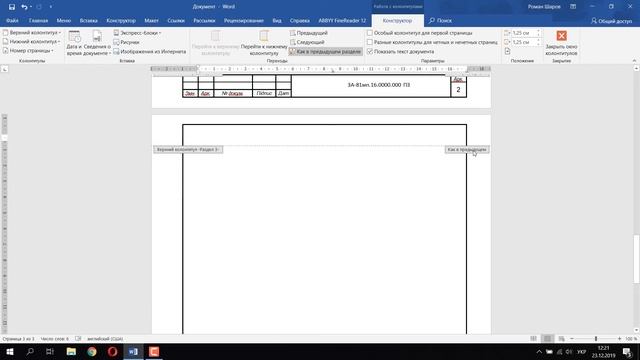Zoom in with the plus button

(620, 339)
